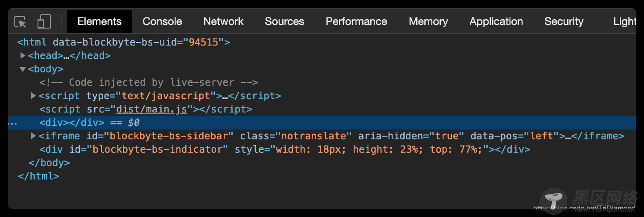
Task: Switch to the Network tab
Action: (223, 21)
